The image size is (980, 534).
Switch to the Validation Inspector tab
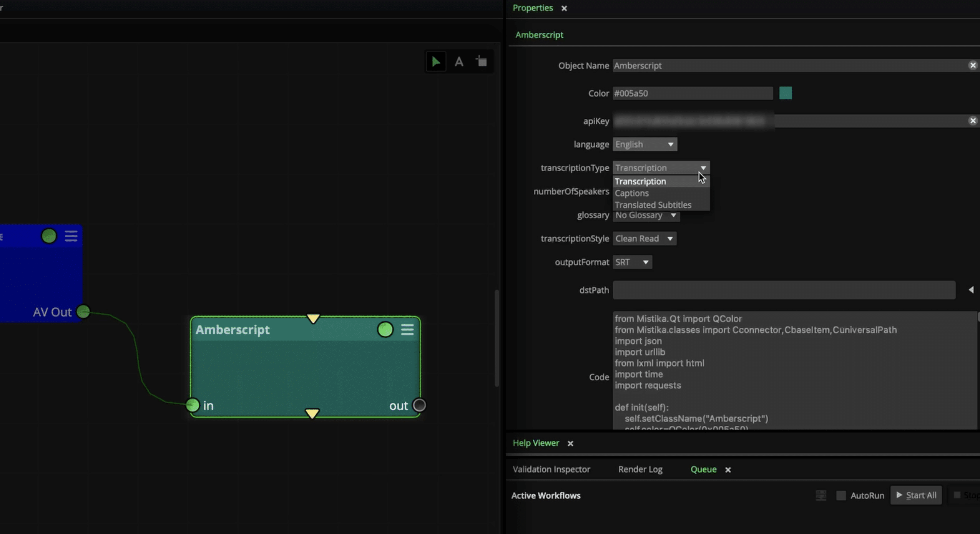coord(551,469)
